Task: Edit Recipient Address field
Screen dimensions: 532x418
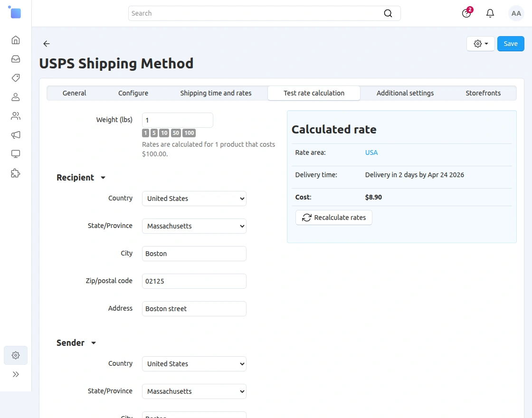Action: click(194, 308)
